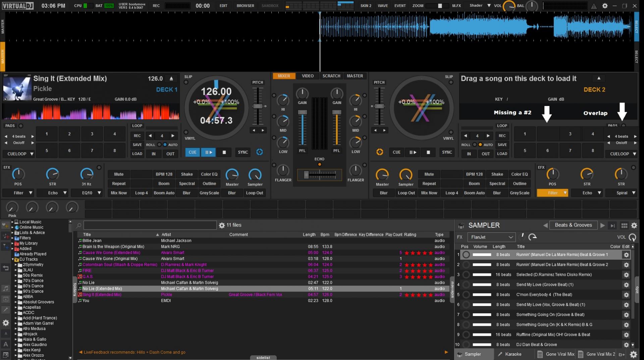Click the beatlock target icon on deck 1
The image size is (644, 360).
pyautogui.click(x=260, y=152)
